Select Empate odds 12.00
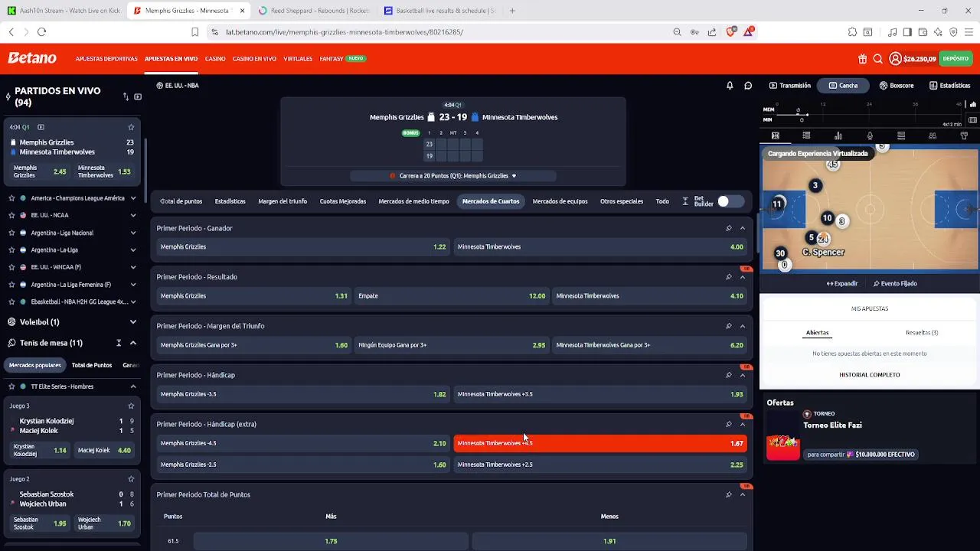The image size is (980, 551). [x=452, y=296]
